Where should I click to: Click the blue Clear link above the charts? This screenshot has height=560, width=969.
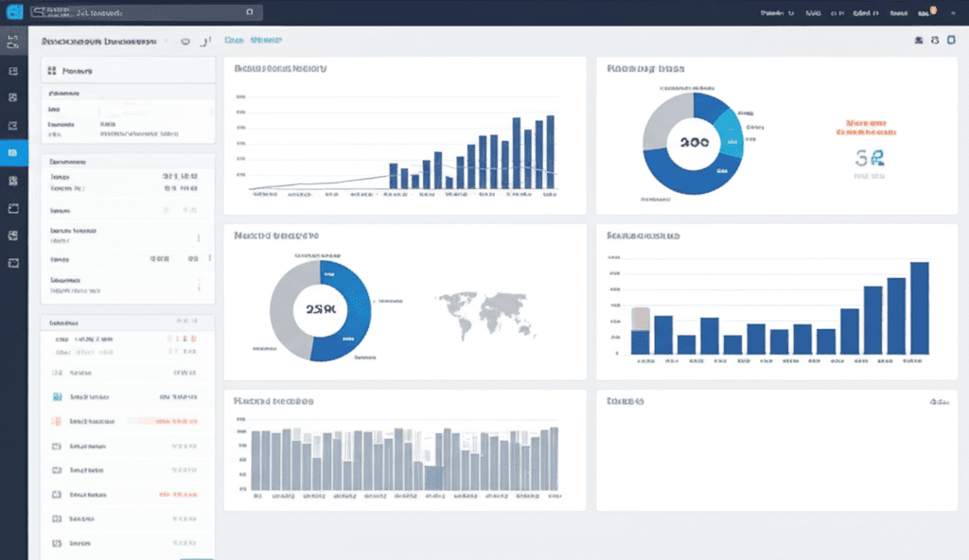tap(233, 41)
